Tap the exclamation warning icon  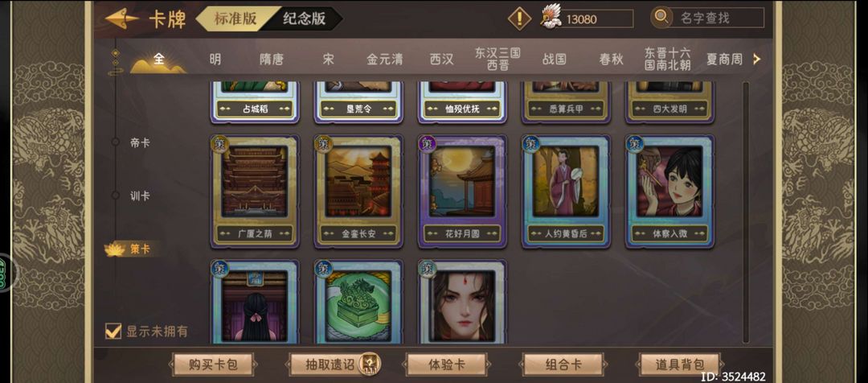519,19
